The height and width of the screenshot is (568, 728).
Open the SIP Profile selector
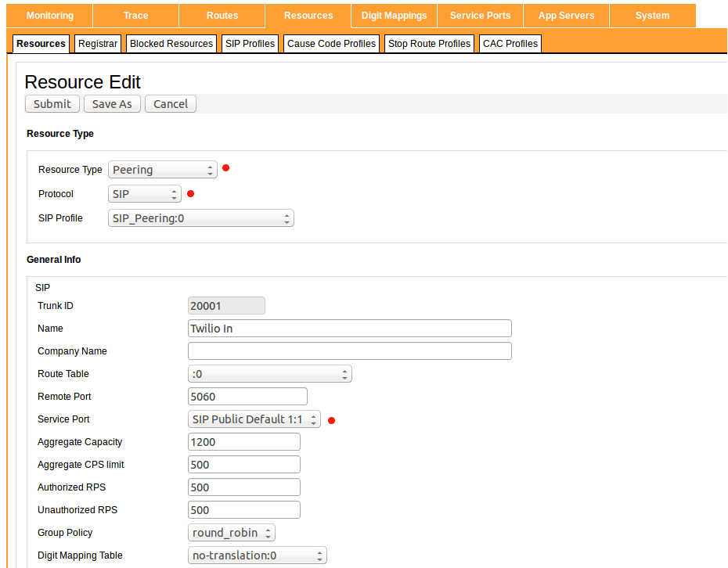[200, 217]
